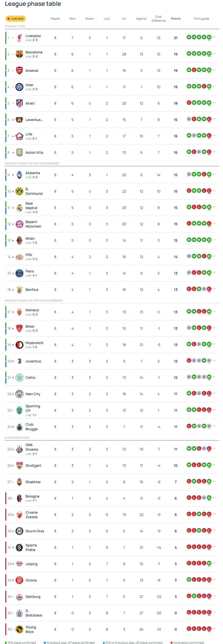The image size is (223, 644).
Task: Click the Goal difference column header
Action: pos(158,19)
